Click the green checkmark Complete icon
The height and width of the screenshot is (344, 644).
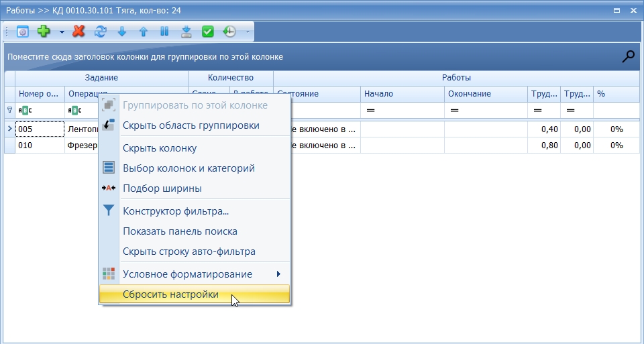click(208, 32)
